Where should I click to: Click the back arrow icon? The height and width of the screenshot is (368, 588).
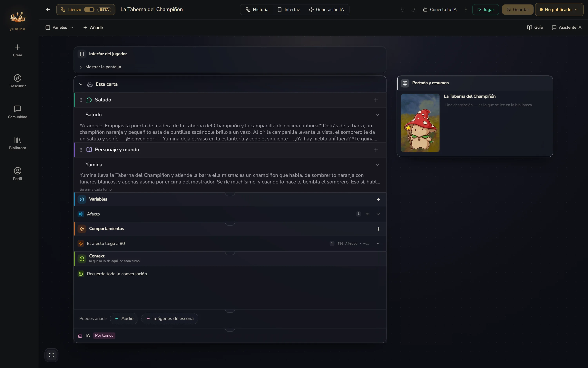coord(48,9)
